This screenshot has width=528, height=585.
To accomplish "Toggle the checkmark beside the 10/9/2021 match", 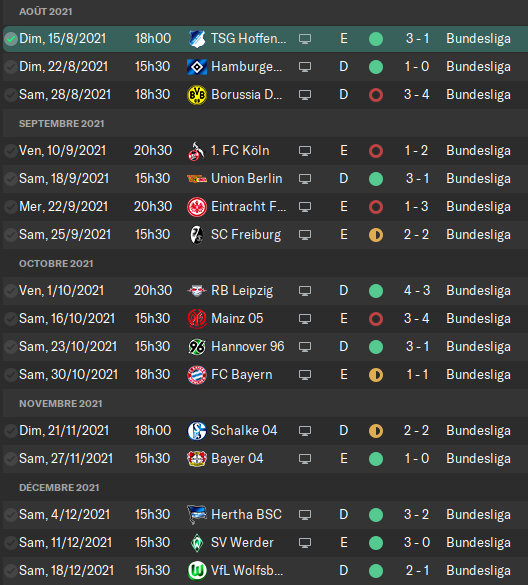I will click(x=10, y=151).
